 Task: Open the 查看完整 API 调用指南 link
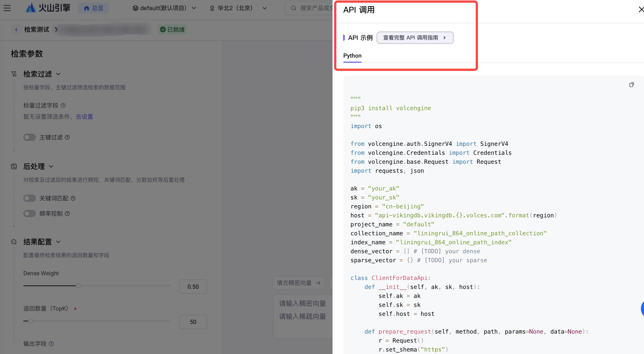(415, 37)
